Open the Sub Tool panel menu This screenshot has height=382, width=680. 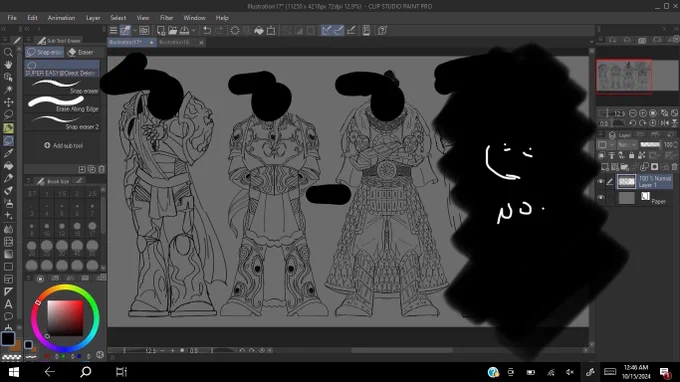(29, 40)
